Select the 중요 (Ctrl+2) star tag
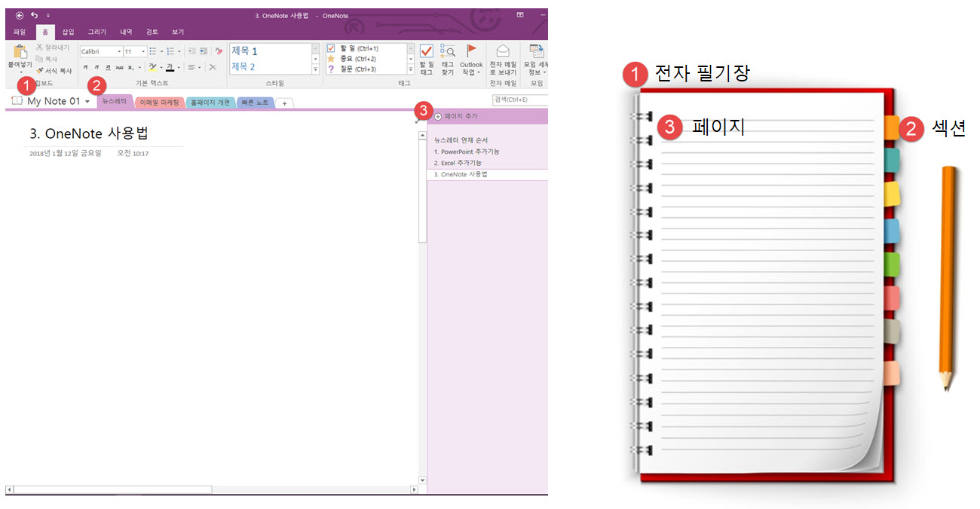 pyautogui.click(x=331, y=58)
